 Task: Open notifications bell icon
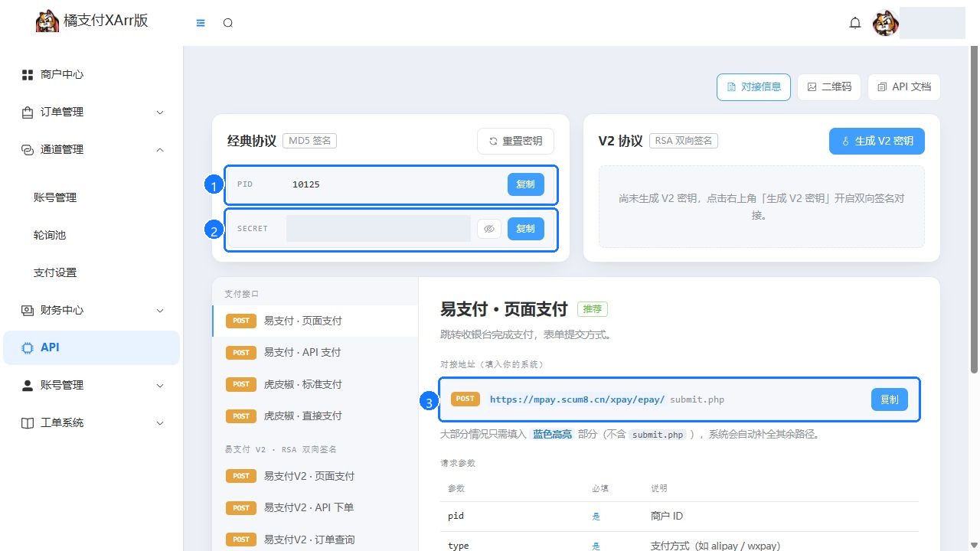(x=855, y=23)
